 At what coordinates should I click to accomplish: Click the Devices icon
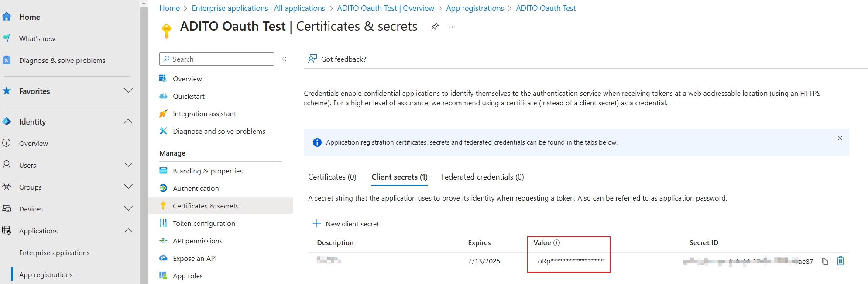pyautogui.click(x=7, y=208)
